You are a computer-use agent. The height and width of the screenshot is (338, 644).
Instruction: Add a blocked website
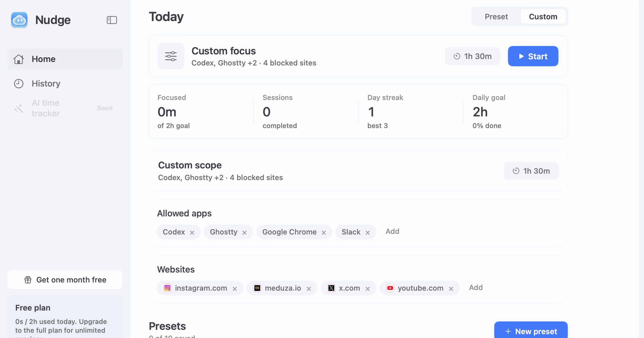[476, 288]
